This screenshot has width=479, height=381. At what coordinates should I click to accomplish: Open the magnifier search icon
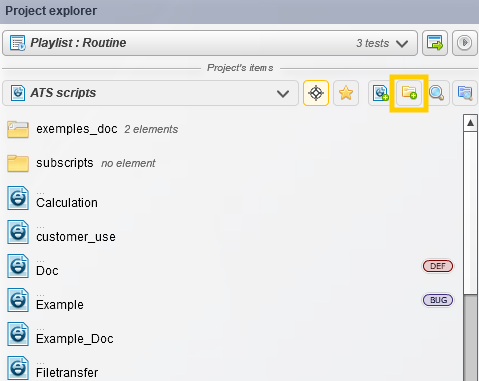click(x=436, y=93)
